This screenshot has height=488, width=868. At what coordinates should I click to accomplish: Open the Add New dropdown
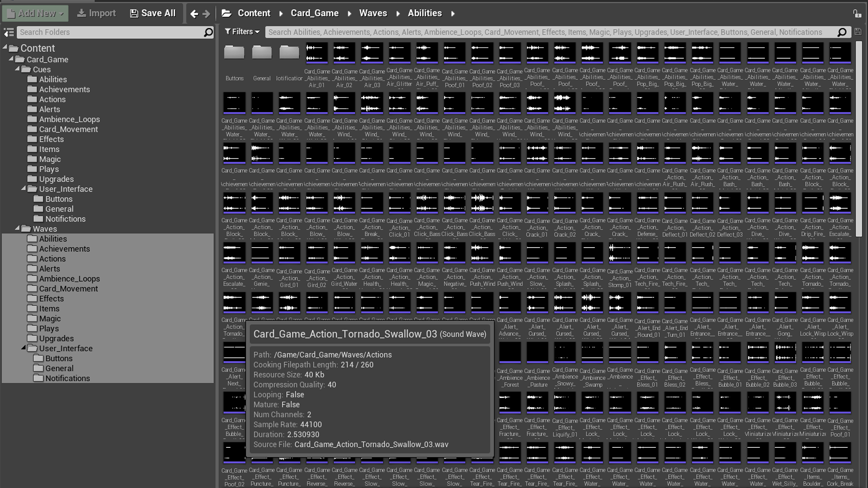(35, 13)
